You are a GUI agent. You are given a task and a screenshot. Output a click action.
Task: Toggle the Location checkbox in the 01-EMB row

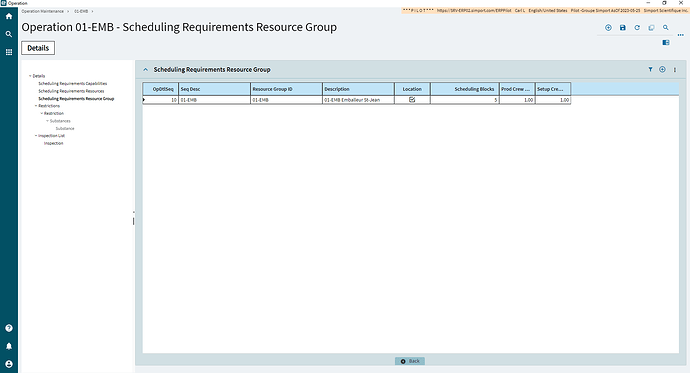(412, 100)
